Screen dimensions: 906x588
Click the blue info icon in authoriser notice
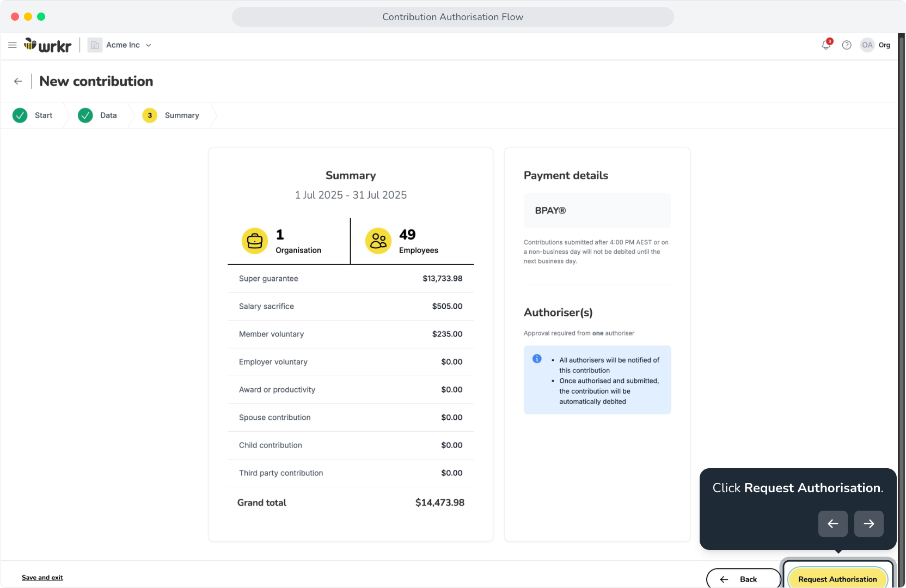point(537,359)
